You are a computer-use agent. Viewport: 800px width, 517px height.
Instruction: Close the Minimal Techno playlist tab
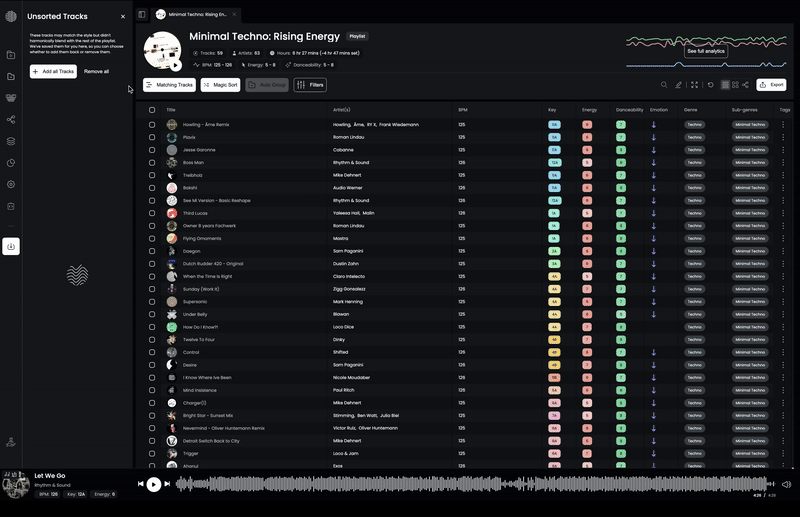click(x=234, y=14)
